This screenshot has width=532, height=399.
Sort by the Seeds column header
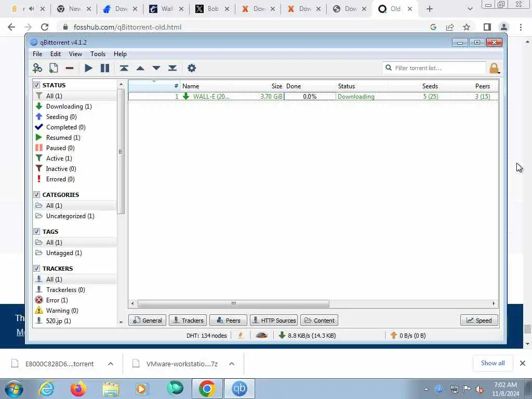click(x=430, y=86)
